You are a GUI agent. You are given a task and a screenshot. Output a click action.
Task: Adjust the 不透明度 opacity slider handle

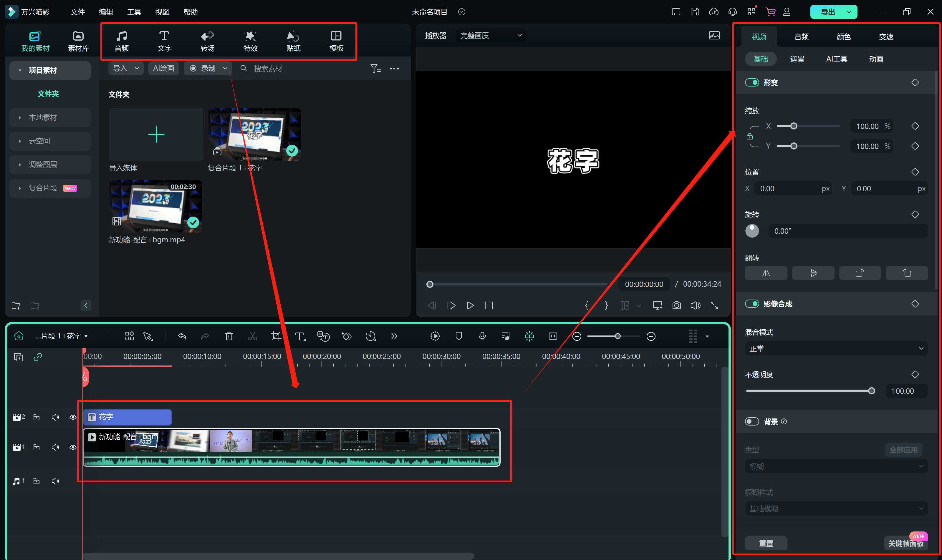pos(871,391)
